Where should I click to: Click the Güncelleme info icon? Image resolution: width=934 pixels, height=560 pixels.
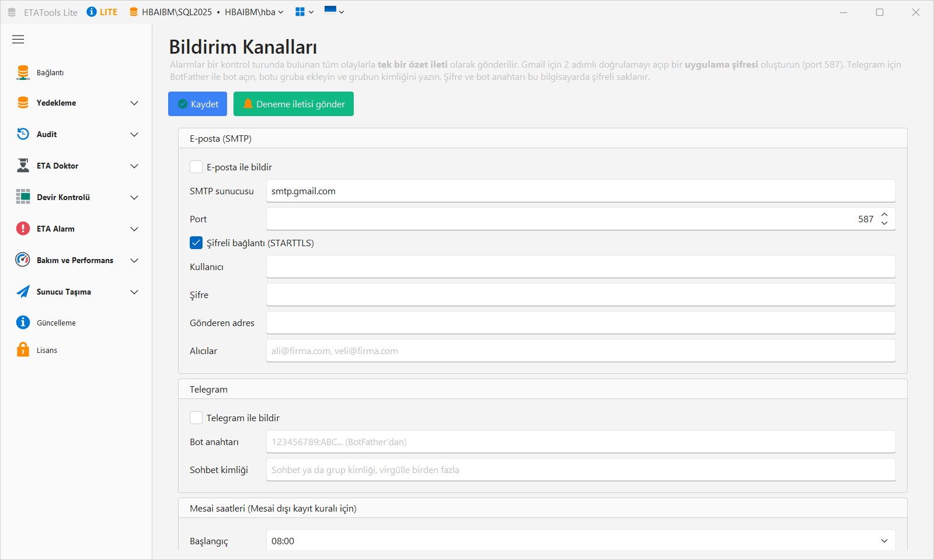(23, 323)
